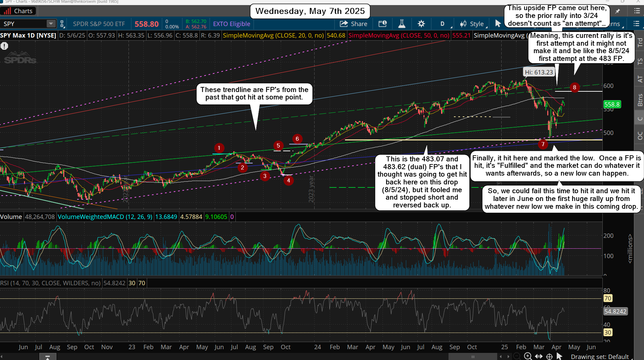The width and height of the screenshot is (644, 360).
Task: Open the top-right window list menu icon
Action: pyautogui.click(x=637, y=11)
